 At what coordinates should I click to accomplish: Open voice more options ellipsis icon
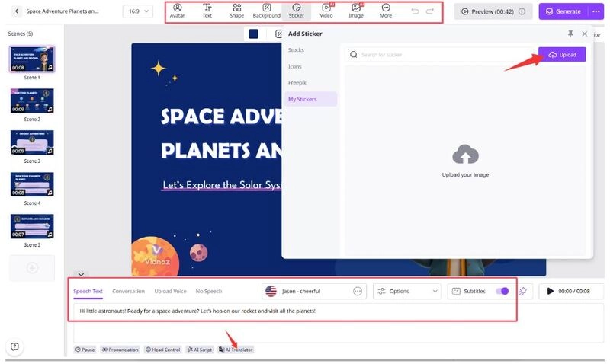[358, 292]
